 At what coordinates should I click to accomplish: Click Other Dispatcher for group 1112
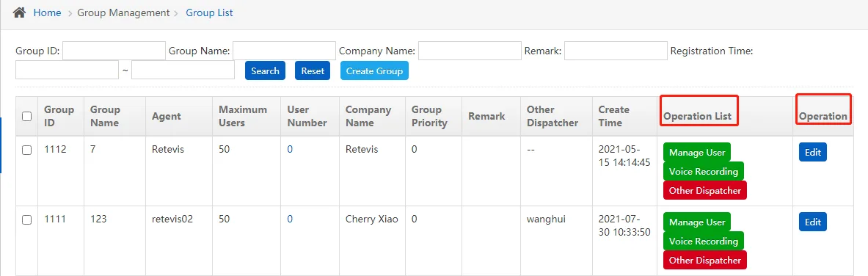[x=704, y=190]
